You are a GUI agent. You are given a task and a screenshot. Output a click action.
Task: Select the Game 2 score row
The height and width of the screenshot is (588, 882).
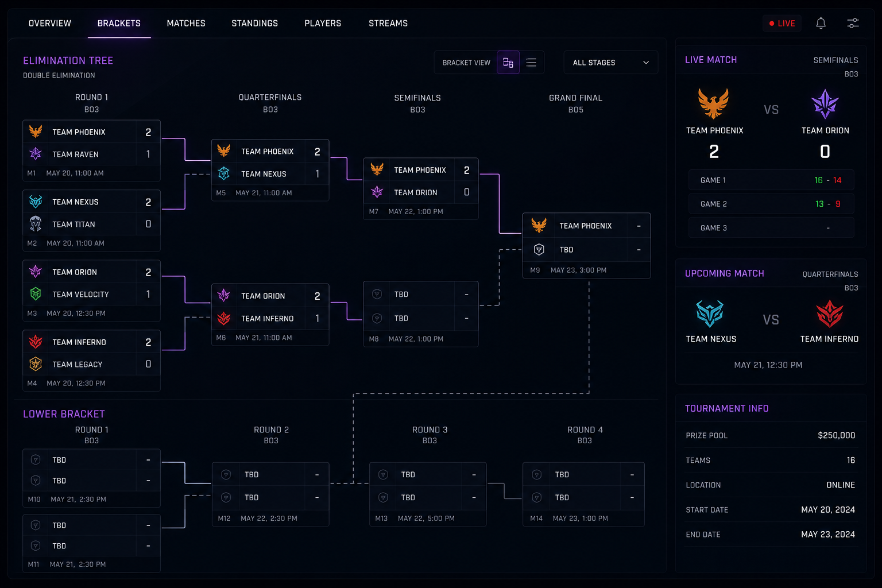pos(771,204)
